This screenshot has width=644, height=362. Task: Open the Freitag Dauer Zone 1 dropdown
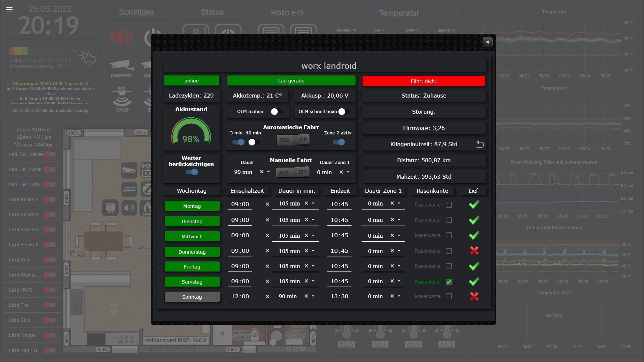399,266
